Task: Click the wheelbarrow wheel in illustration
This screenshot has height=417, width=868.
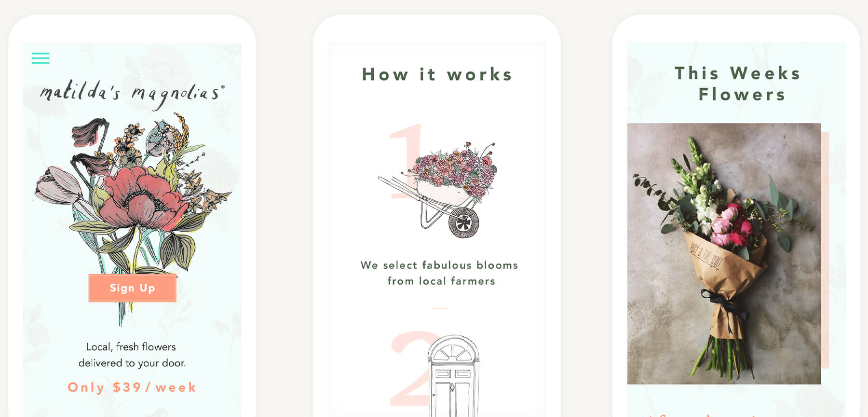Action: 464,222
